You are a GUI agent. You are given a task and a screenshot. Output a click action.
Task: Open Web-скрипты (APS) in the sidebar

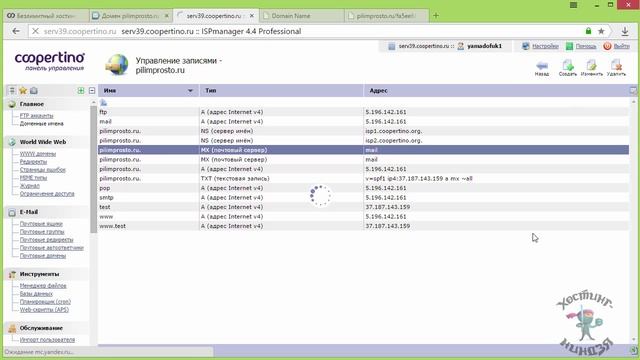44,310
